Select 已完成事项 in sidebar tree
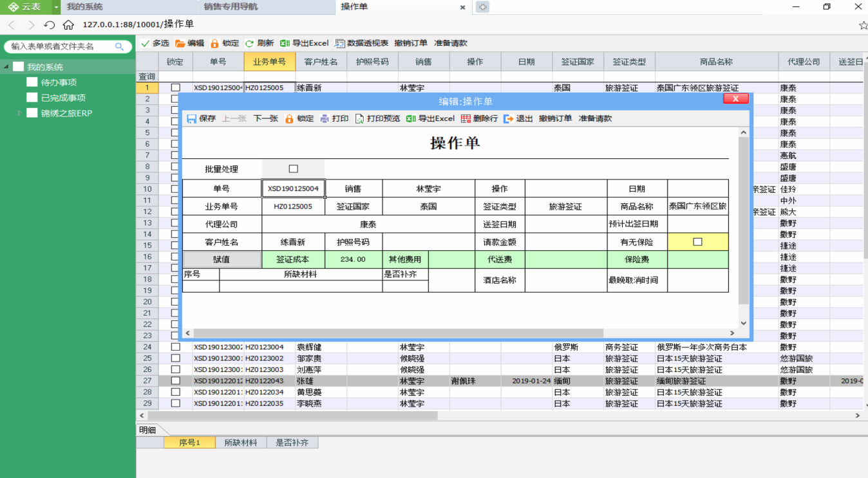The height and width of the screenshot is (478, 868). (63, 98)
